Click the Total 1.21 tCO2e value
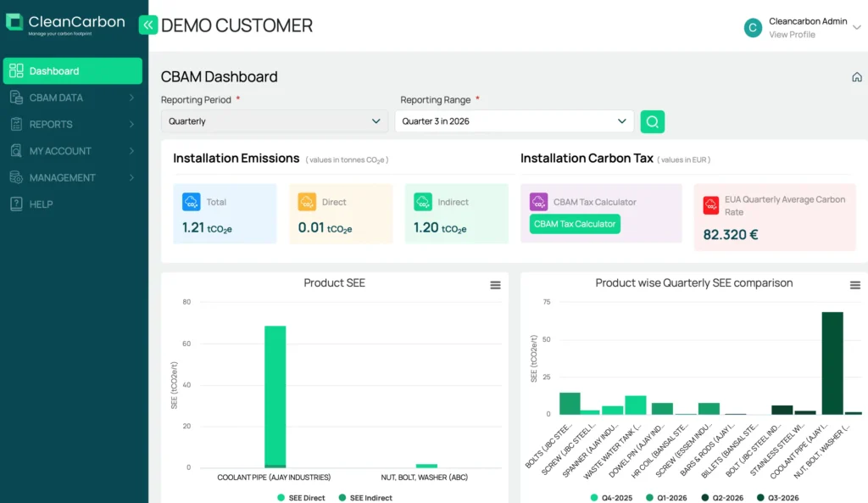This screenshot has height=503, width=868. (207, 227)
